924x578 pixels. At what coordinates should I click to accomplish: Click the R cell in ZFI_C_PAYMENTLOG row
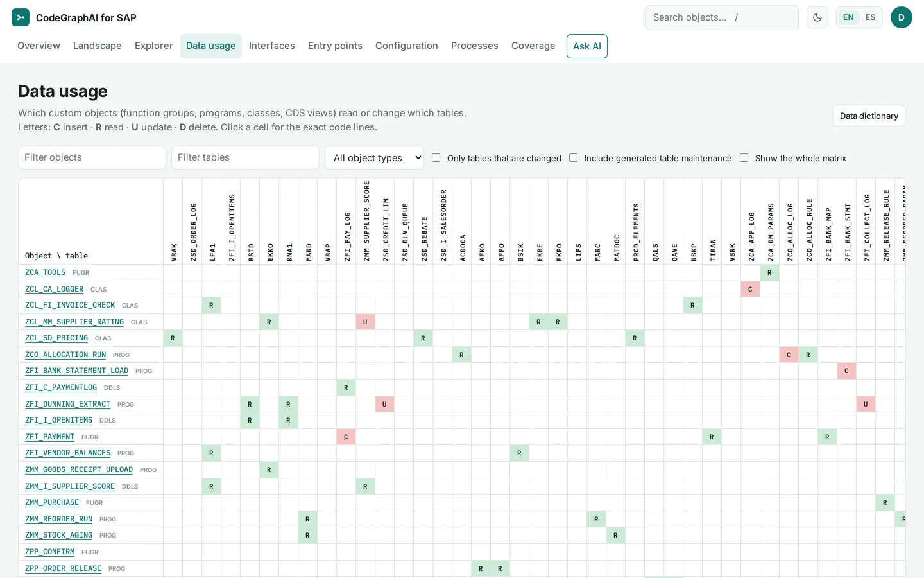pos(346,388)
